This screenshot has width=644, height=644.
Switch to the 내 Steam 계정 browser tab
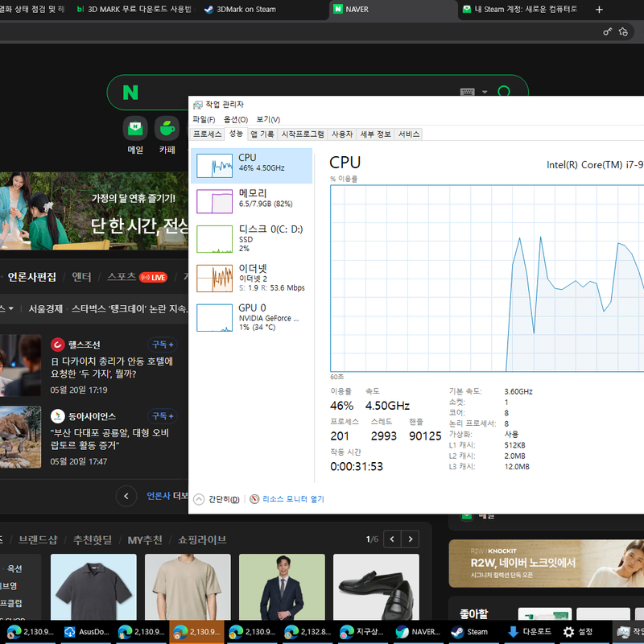[x=522, y=10]
